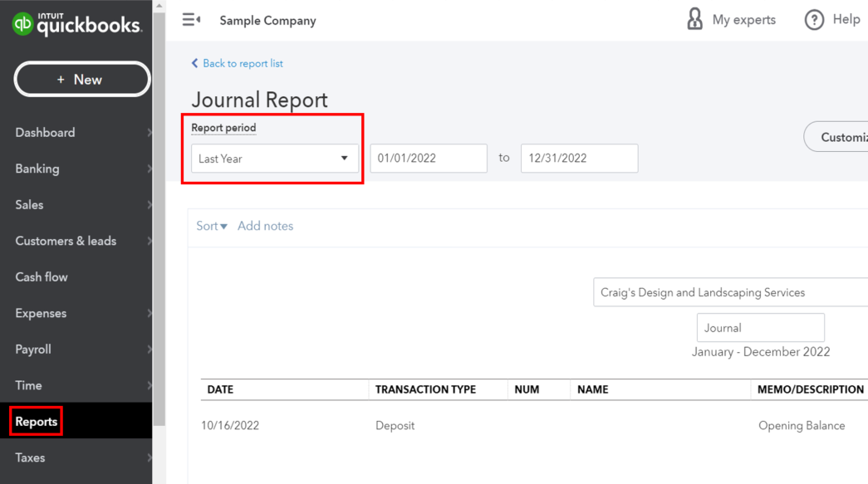Expand Sales submenu chevron

coord(150,205)
